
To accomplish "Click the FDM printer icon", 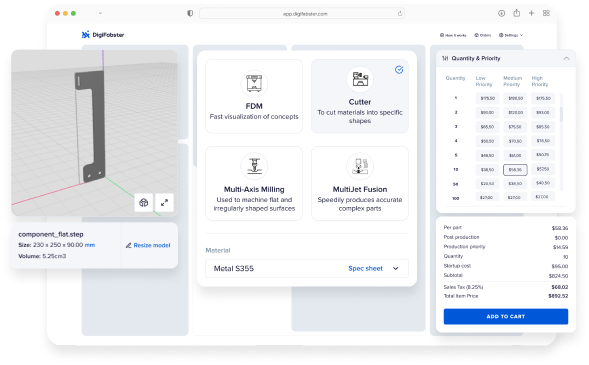I will click(254, 83).
